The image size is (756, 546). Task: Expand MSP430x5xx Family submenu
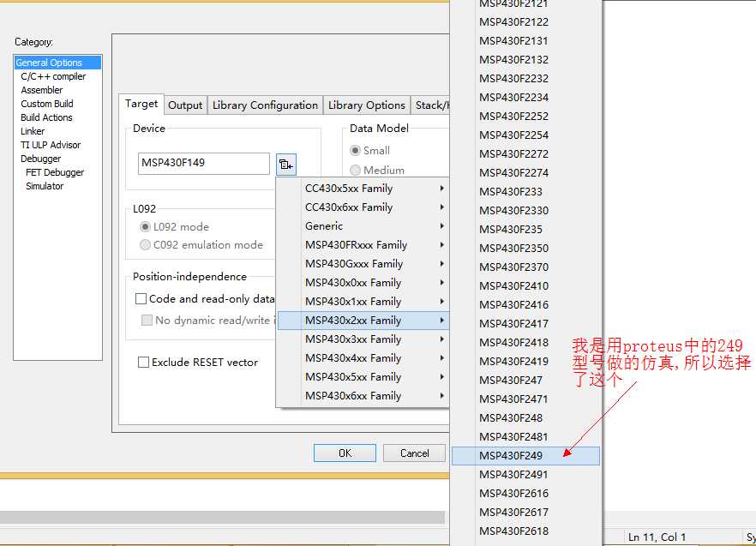click(x=363, y=376)
